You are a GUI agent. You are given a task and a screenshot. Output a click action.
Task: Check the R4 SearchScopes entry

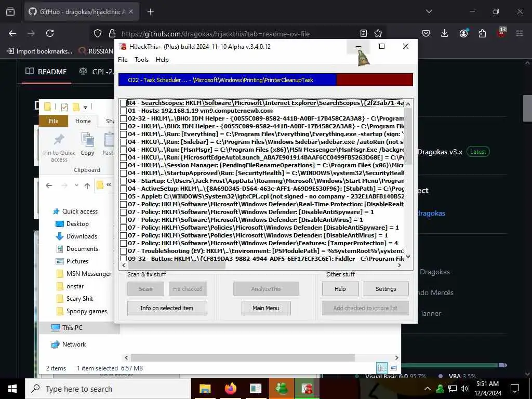pos(123,103)
